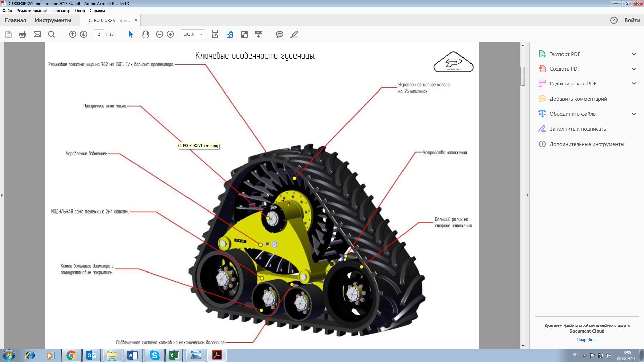
Task: Click the scrollbar down arrow
Action: 523,346
